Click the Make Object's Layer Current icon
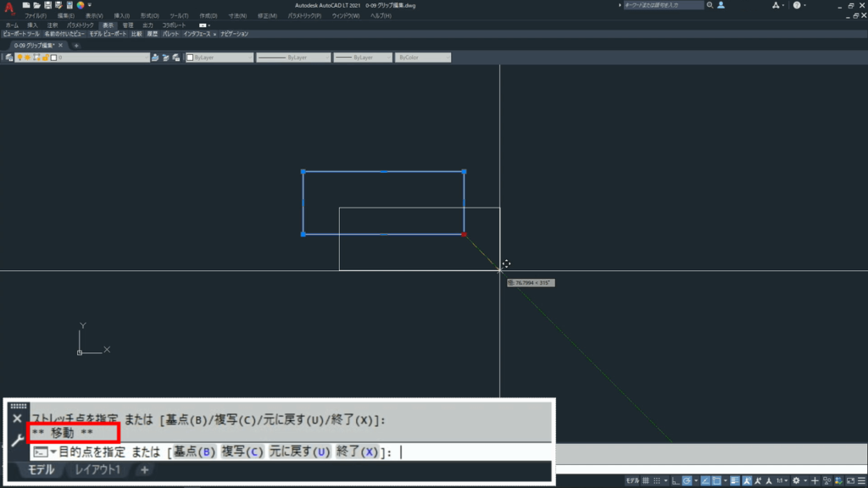This screenshot has width=868, height=488. (x=155, y=58)
